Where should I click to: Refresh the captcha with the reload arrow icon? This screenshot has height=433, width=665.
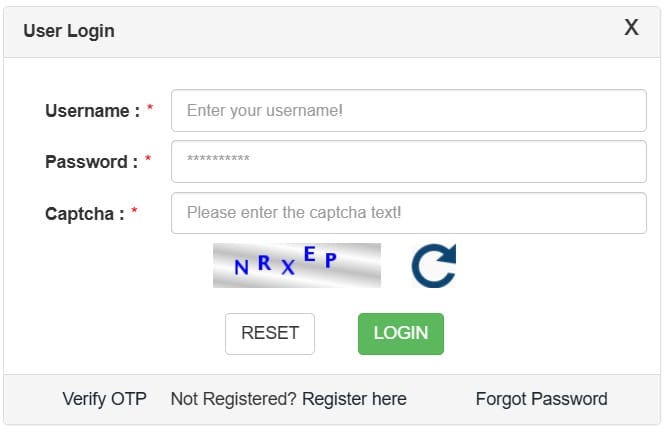coord(433,266)
